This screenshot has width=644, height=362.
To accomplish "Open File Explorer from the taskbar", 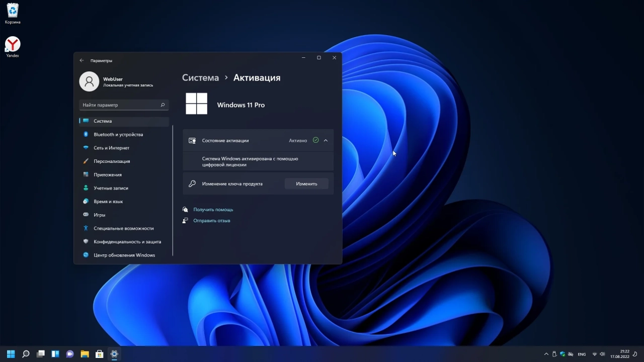I will (x=85, y=354).
